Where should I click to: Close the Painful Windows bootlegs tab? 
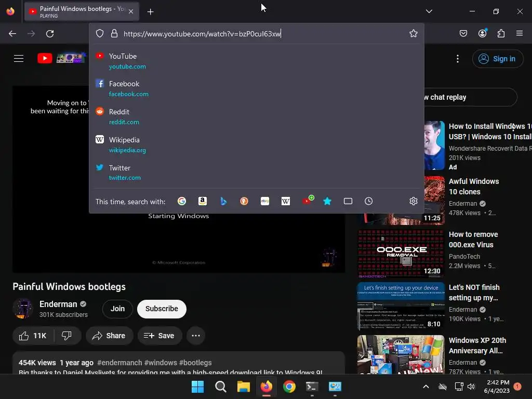(x=131, y=11)
